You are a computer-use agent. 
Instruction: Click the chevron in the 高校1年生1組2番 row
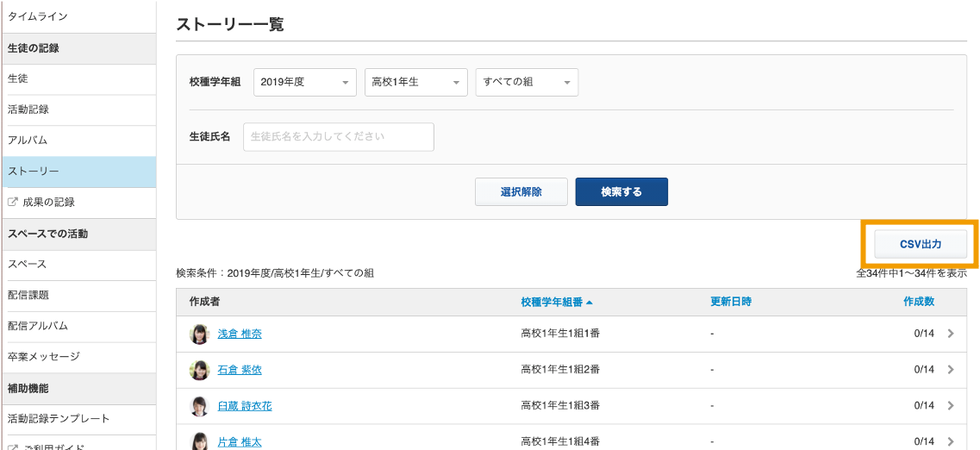point(951,370)
